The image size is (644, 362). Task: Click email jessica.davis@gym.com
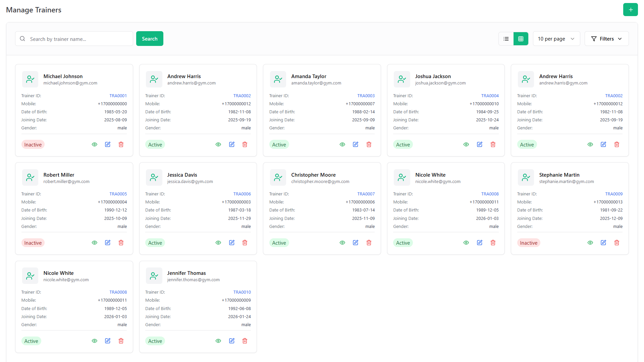tap(190, 182)
